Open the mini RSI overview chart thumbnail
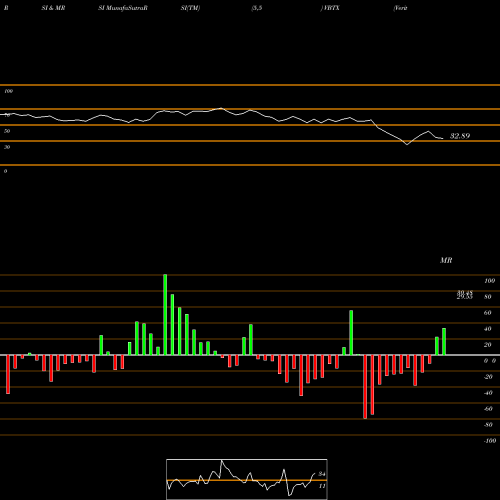 pyautogui.click(x=247, y=479)
